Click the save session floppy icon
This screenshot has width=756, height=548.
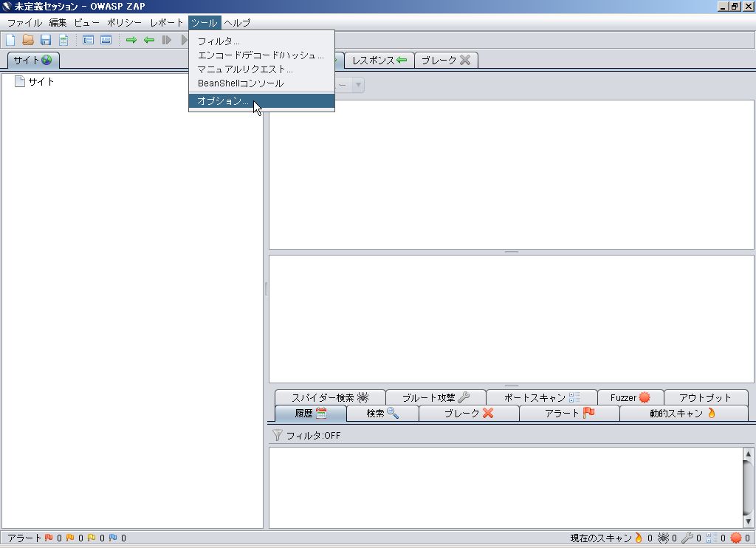[x=46, y=40]
